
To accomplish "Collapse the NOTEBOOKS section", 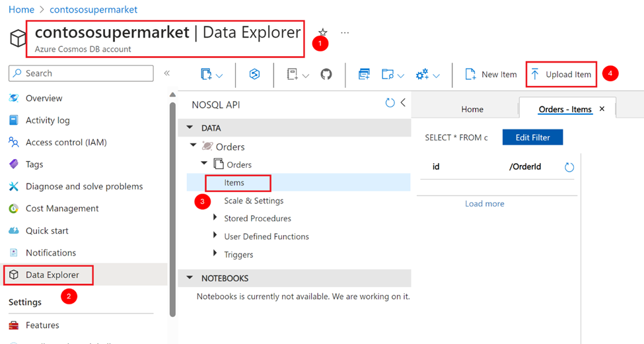I will click(190, 278).
